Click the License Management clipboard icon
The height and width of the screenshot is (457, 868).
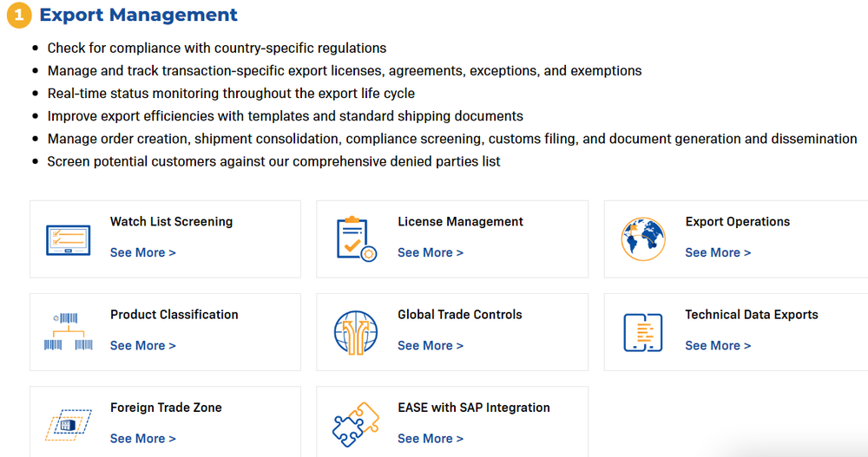[356, 239]
